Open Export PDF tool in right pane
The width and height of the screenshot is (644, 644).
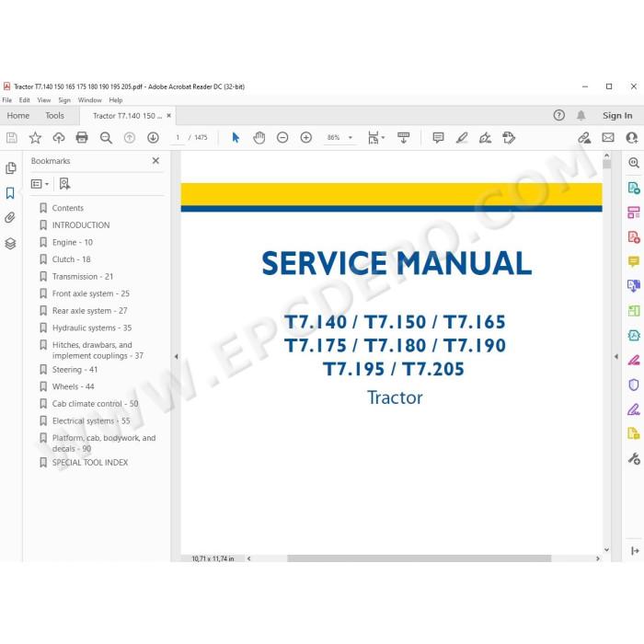(x=634, y=188)
